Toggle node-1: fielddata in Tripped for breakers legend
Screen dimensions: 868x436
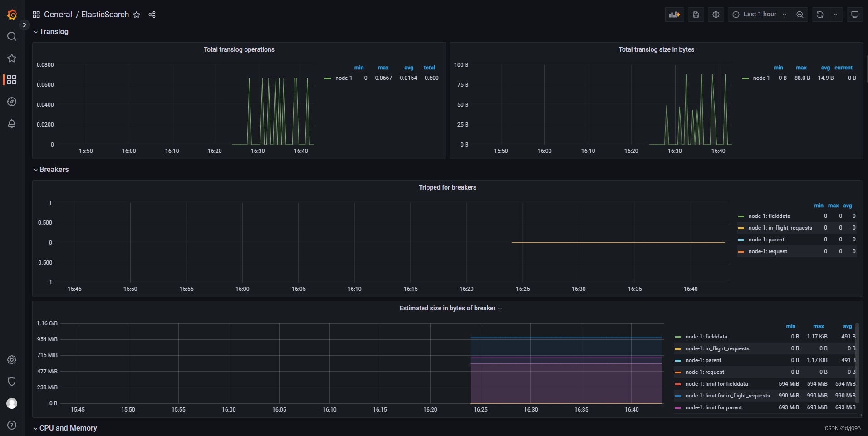pos(769,216)
